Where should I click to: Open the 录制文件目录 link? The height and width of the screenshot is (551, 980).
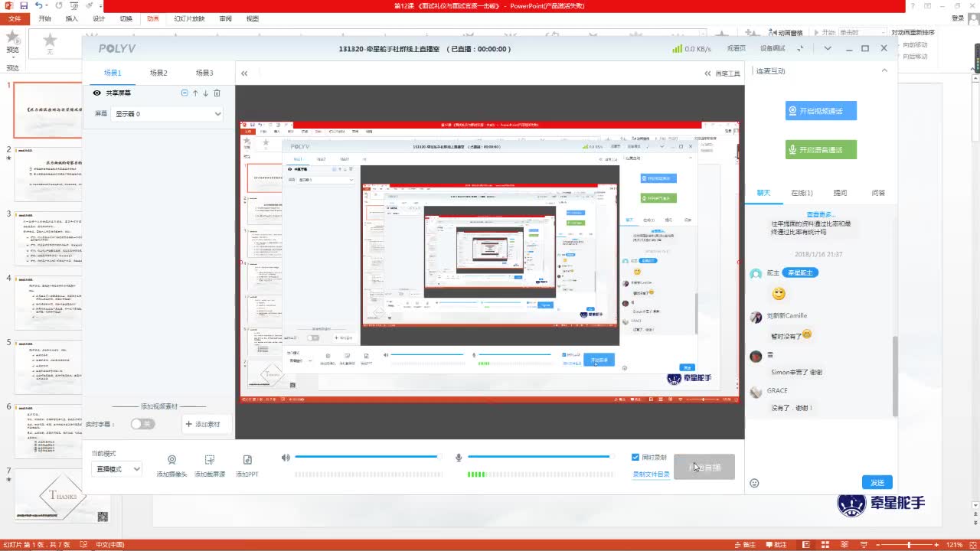651,474
